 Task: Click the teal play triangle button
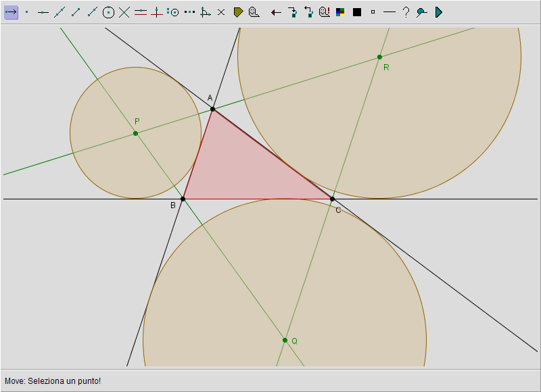tap(438, 12)
